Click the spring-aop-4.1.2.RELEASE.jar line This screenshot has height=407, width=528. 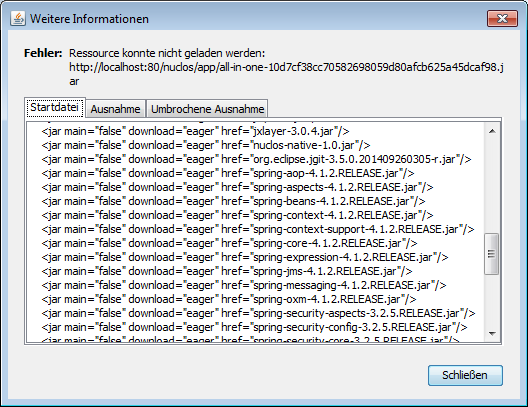pyautogui.click(x=228, y=173)
